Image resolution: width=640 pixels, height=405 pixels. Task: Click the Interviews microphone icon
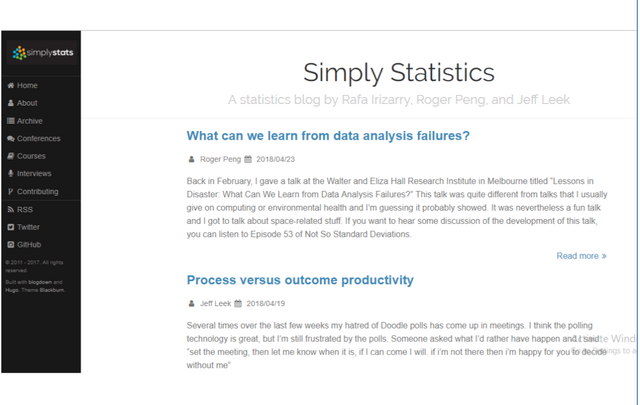(x=10, y=173)
